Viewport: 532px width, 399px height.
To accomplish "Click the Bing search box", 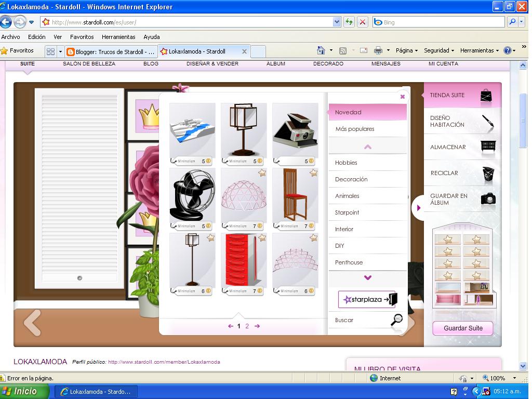I will click(439, 22).
